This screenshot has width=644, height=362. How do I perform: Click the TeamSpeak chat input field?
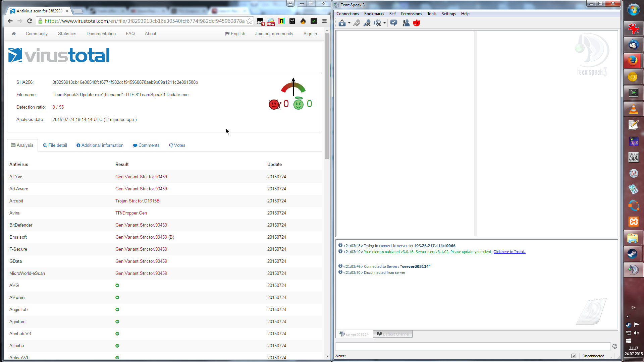tap(472, 346)
